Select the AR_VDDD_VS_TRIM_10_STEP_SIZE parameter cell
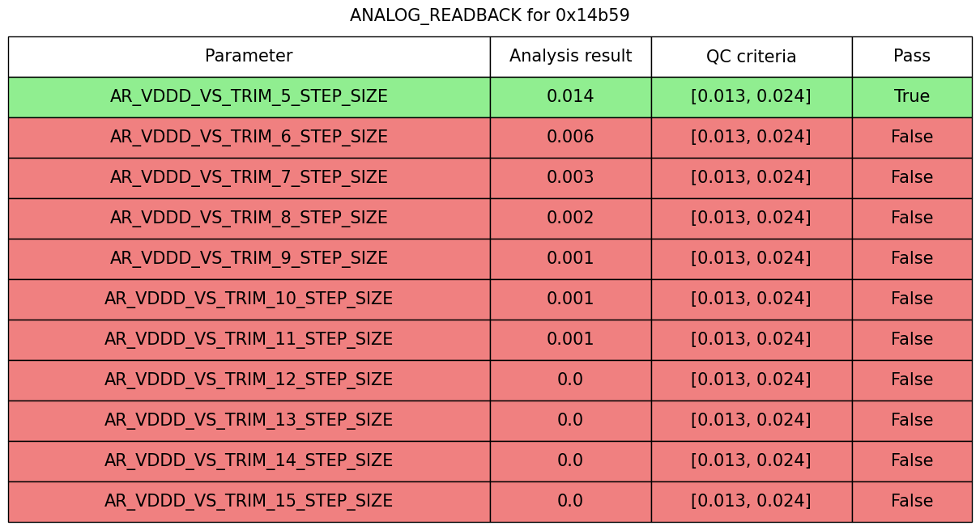Image resolution: width=980 pixels, height=530 pixels. [249, 299]
